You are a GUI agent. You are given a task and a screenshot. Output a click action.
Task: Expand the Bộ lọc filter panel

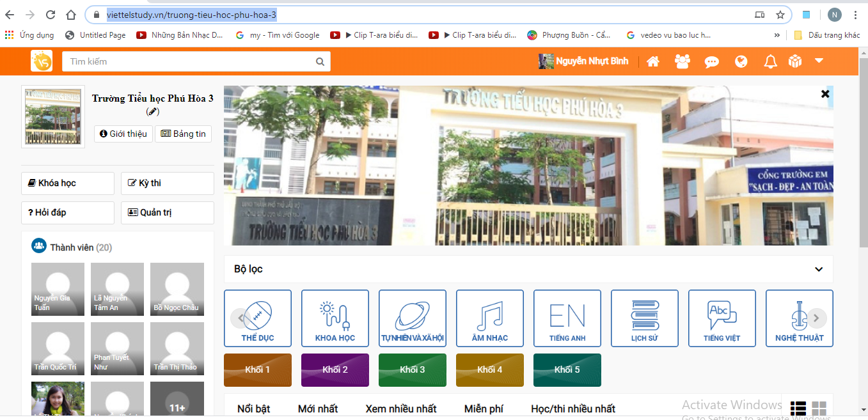819,269
